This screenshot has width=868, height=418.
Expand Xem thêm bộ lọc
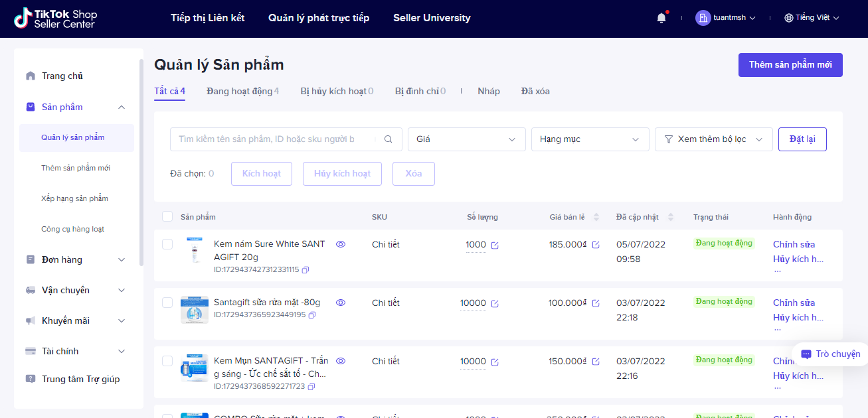pos(714,139)
